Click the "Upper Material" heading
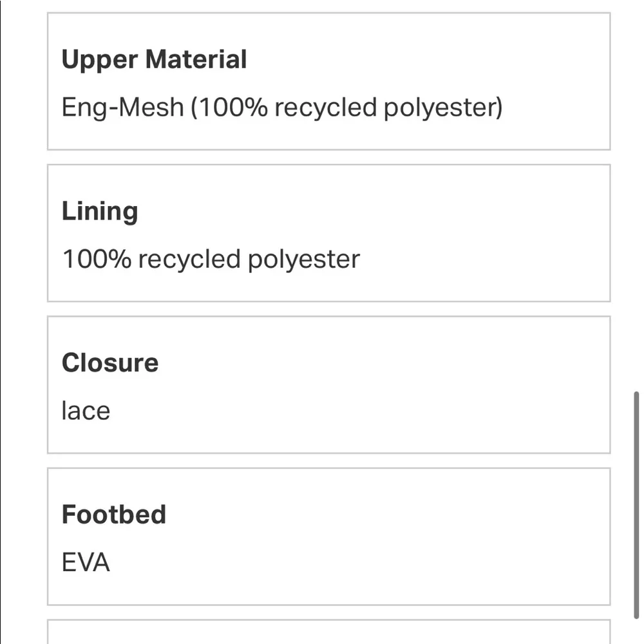644x644 pixels. (154, 60)
